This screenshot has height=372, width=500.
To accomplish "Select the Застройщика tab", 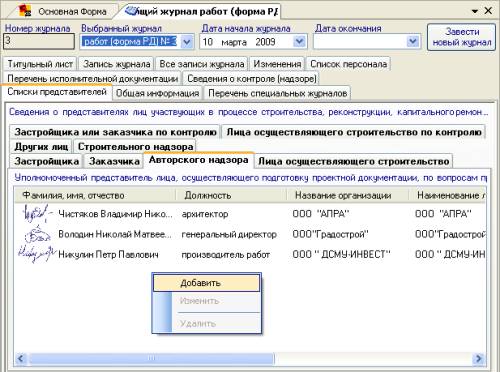I will click(x=47, y=161).
